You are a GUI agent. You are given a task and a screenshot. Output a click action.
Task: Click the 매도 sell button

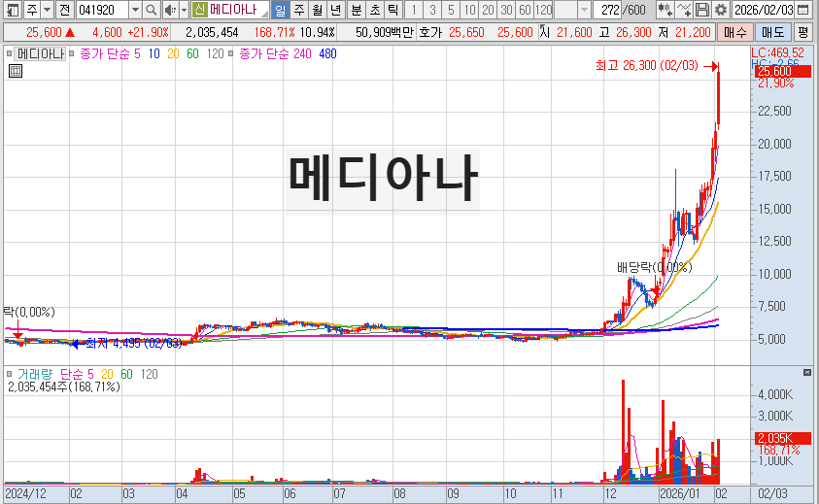[772, 32]
